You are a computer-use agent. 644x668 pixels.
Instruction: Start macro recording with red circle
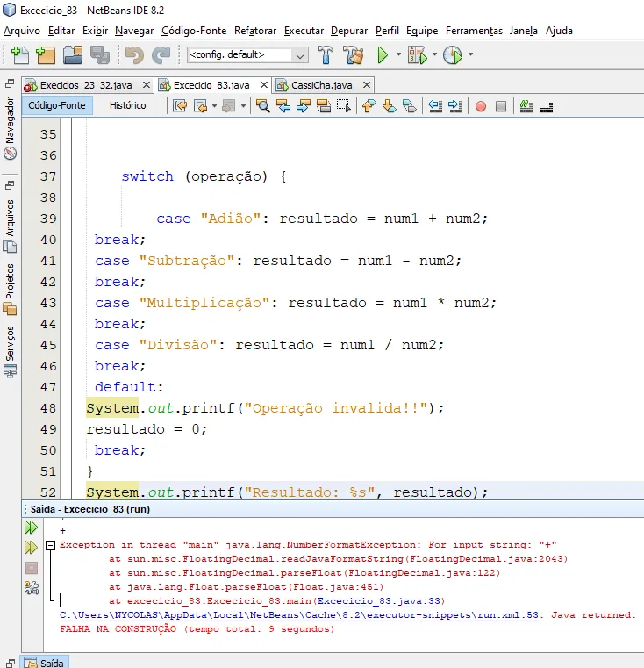tap(481, 106)
